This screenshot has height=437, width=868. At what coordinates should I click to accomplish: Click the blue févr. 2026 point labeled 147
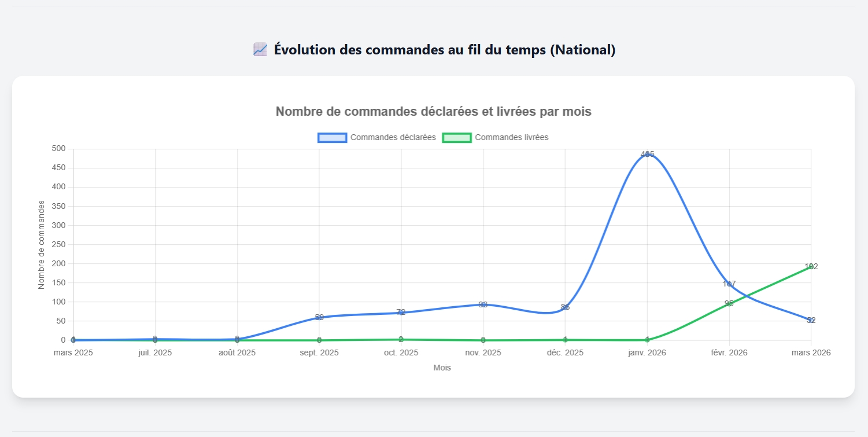[x=729, y=284]
